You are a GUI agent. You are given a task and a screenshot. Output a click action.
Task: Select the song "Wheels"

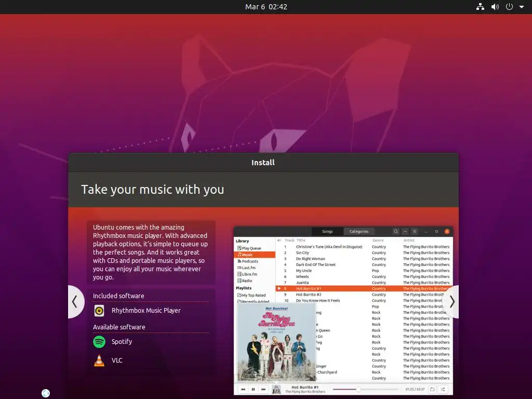(302, 277)
